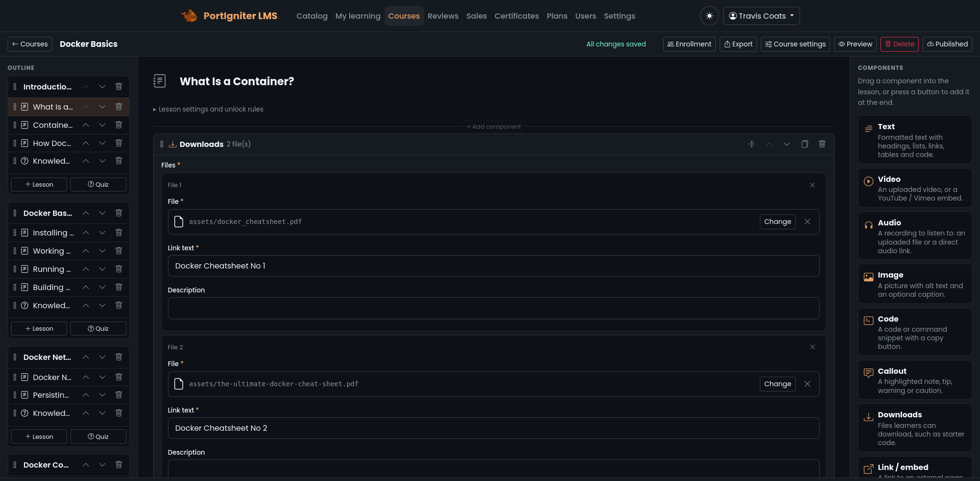This screenshot has width=980, height=481.
Task: Remove File 1 entry with X
Action: click(x=812, y=185)
